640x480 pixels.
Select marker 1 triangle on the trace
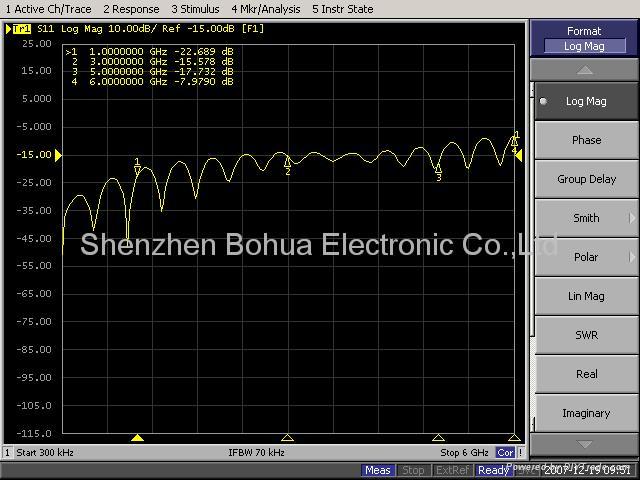(137, 165)
